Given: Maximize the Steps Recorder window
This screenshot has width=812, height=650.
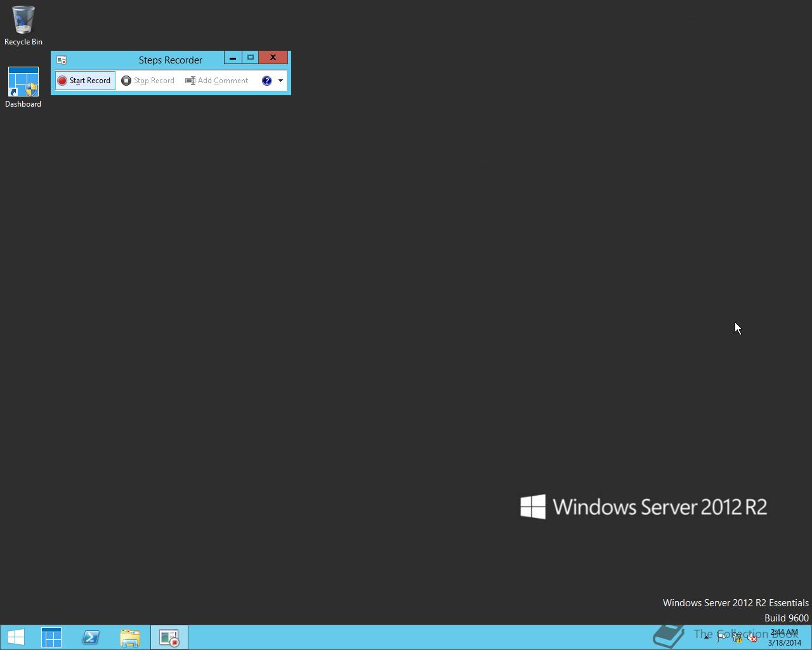Looking at the screenshot, I should 250,58.
